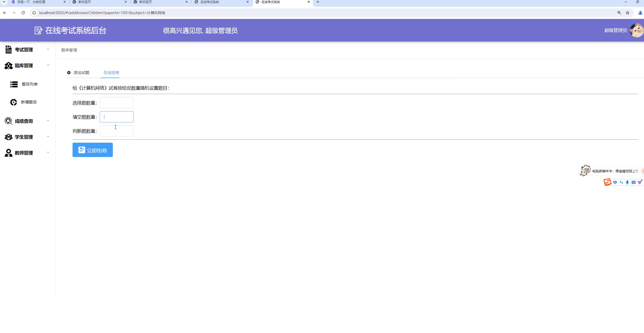Open 新增题目 via its plus icon
The height and width of the screenshot is (333, 644).
pos(14,102)
